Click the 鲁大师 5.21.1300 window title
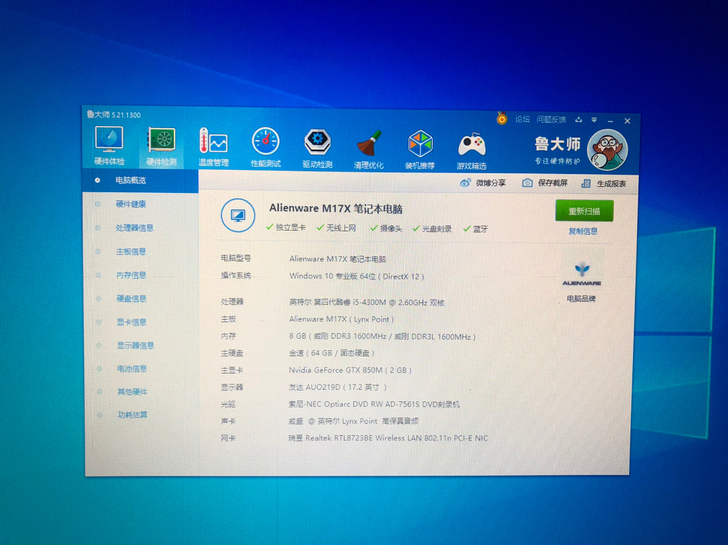This screenshot has height=545, width=728. pos(114,115)
